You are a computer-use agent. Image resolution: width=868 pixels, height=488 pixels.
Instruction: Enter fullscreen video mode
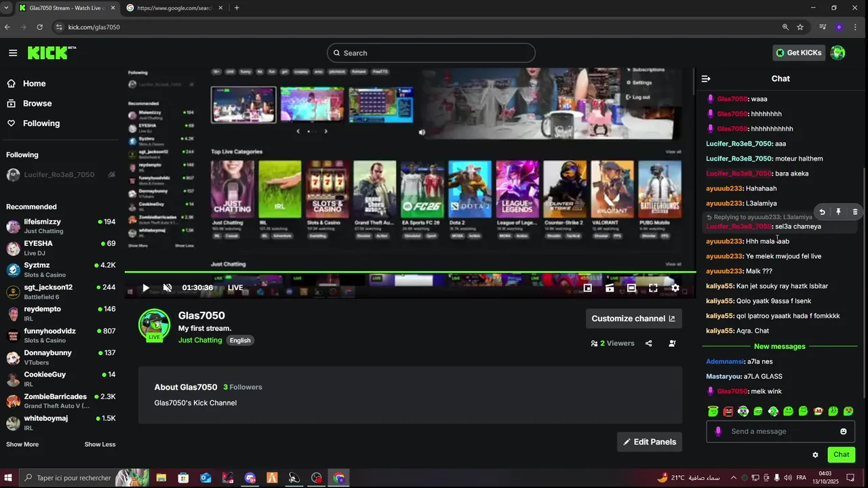[x=653, y=288]
